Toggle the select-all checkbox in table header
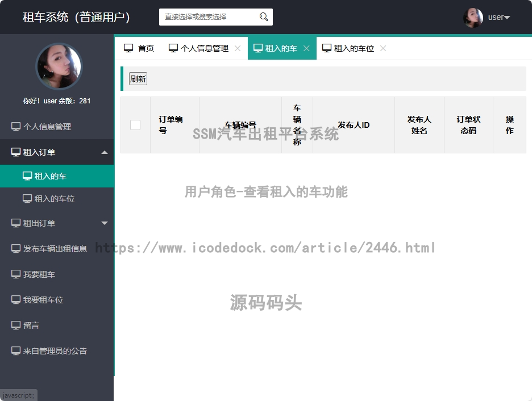Screen dimensions: 532x401 (135, 125)
